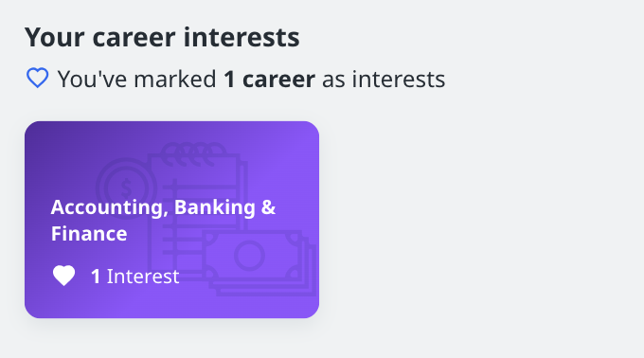
Task: Click the circle in the banknote's center
Action: (x=249, y=256)
